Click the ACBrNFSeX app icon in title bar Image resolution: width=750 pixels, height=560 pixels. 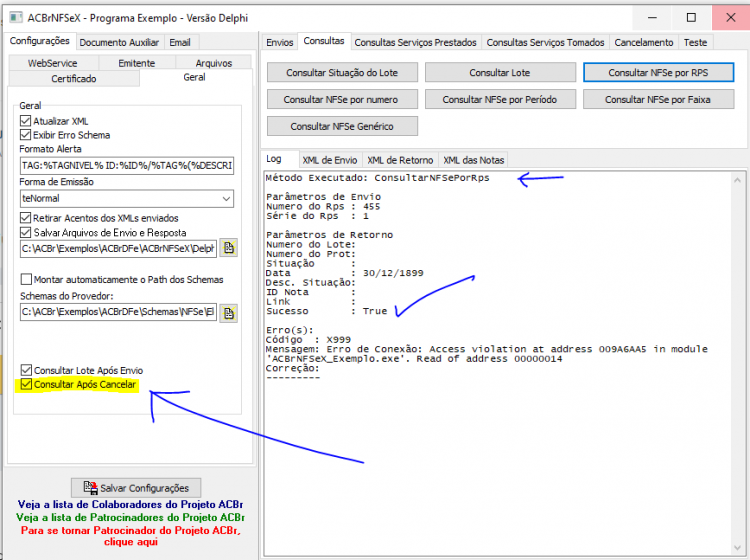16,18
